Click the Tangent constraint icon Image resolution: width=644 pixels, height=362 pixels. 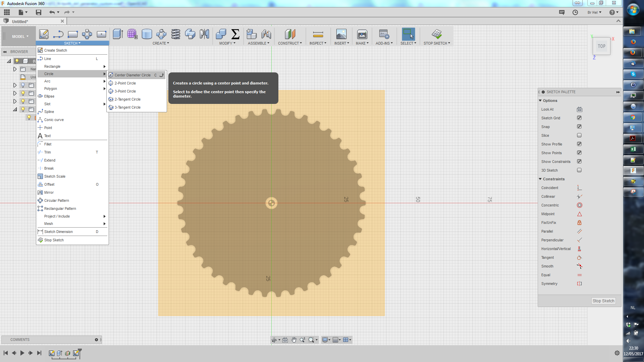click(x=579, y=257)
